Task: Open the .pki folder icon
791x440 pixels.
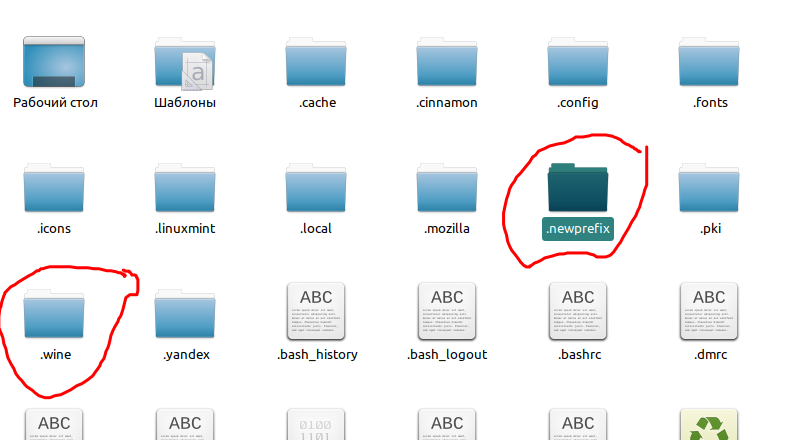Action: point(709,188)
